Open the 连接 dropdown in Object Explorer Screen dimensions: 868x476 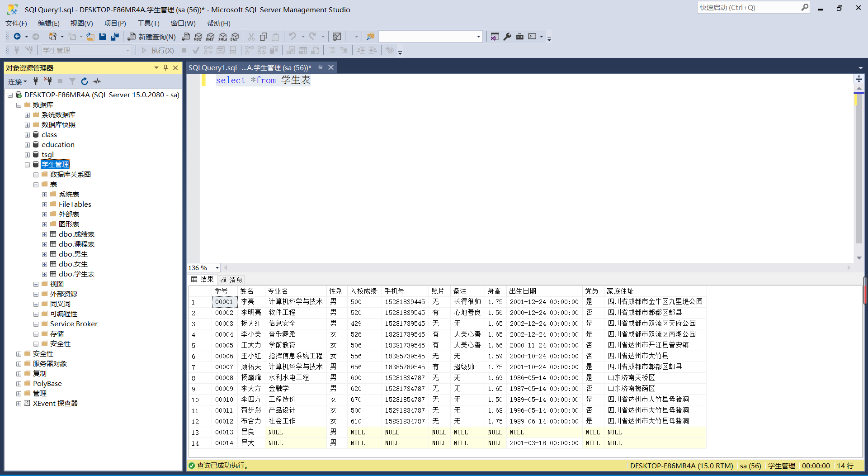click(x=18, y=81)
